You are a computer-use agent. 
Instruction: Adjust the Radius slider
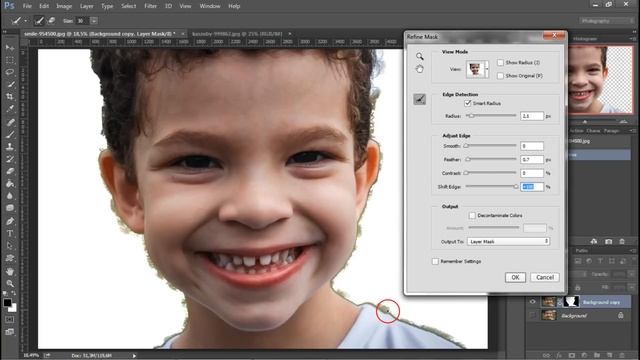(x=471, y=116)
